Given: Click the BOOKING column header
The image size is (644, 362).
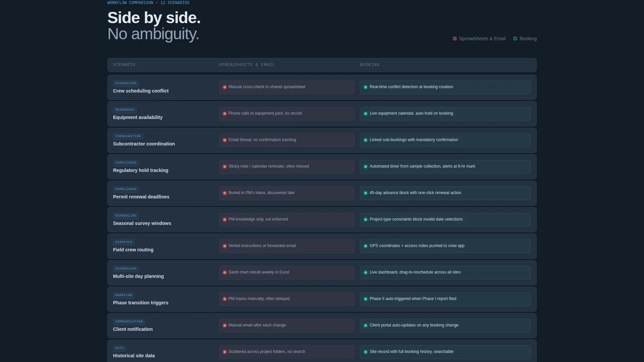Looking at the screenshot, I should coord(370,65).
